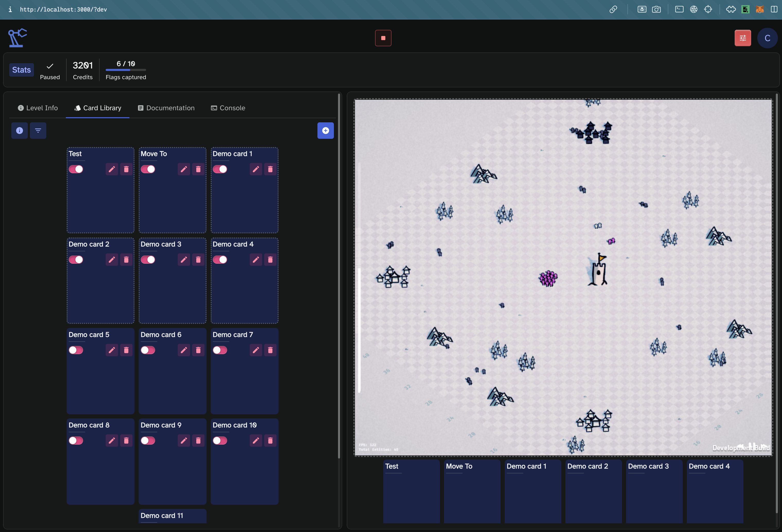Image resolution: width=782 pixels, height=532 pixels.
Task: Edit the Test card
Action: coord(112,169)
